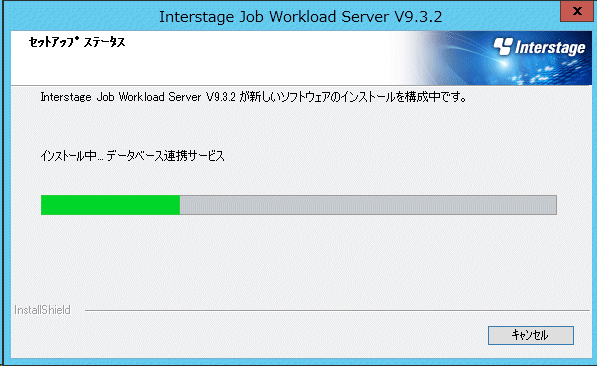Click the blue swirl banner graphic
The width and height of the screenshot is (597, 366).
click(495, 58)
